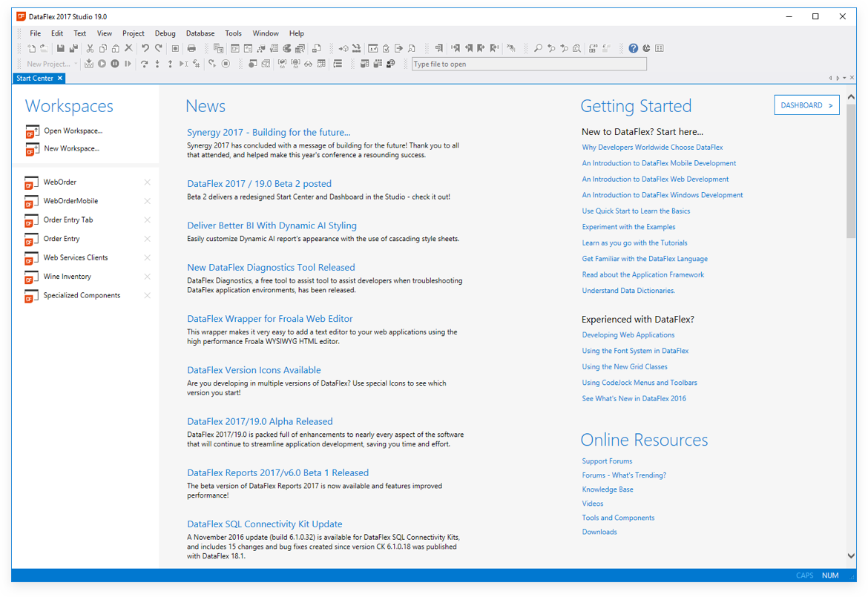868x597 pixels.
Task: Open the File menu
Action: 35,33
